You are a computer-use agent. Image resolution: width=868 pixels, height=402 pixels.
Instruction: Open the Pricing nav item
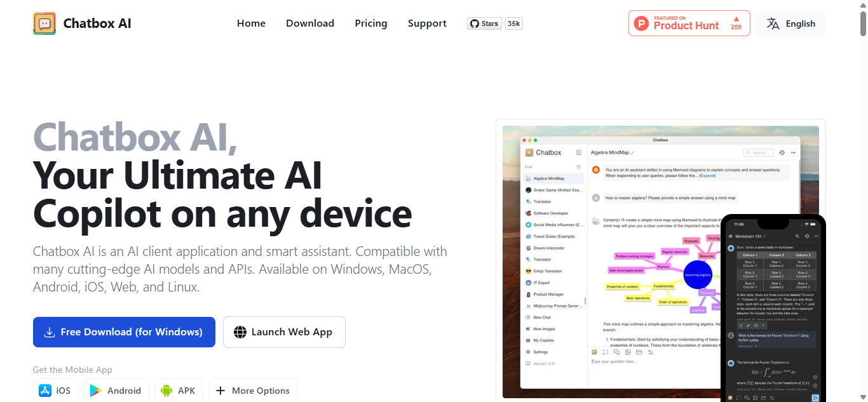pyautogui.click(x=371, y=23)
